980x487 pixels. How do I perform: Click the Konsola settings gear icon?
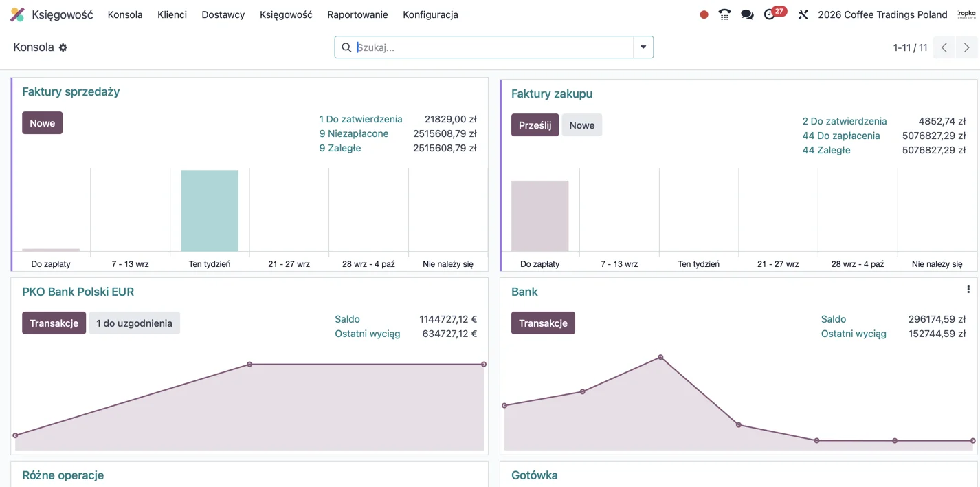[x=63, y=47]
